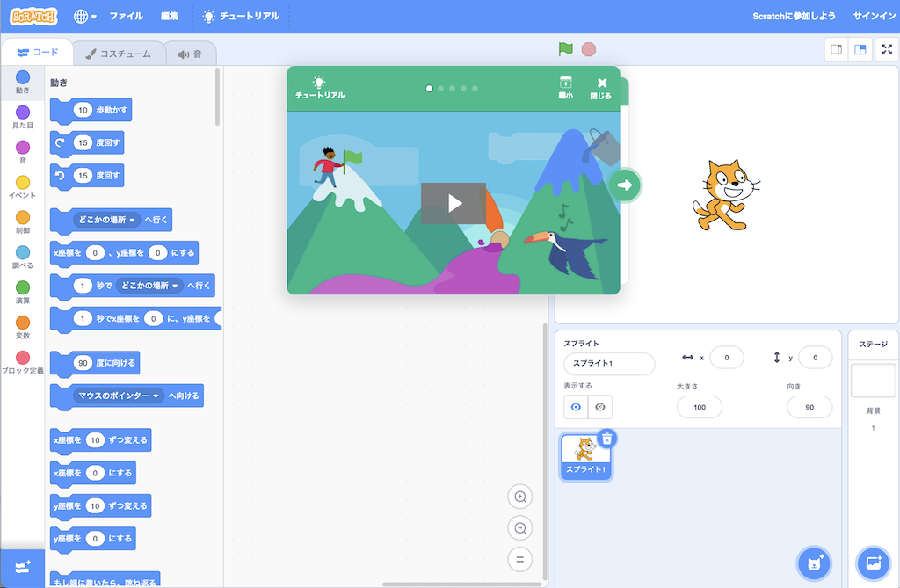900x588 pixels.
Task: Select the fifth tutorial progress dot
Action: click(475, 89)
